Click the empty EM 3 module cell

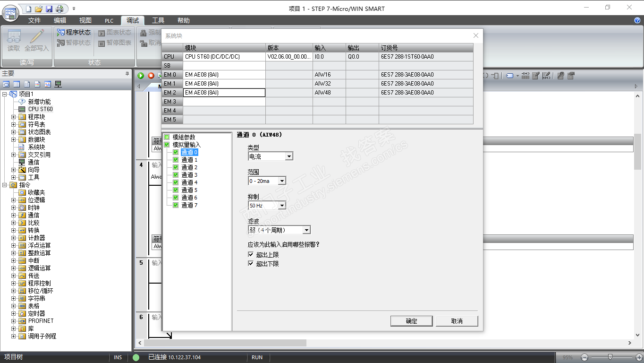point(224,102)
